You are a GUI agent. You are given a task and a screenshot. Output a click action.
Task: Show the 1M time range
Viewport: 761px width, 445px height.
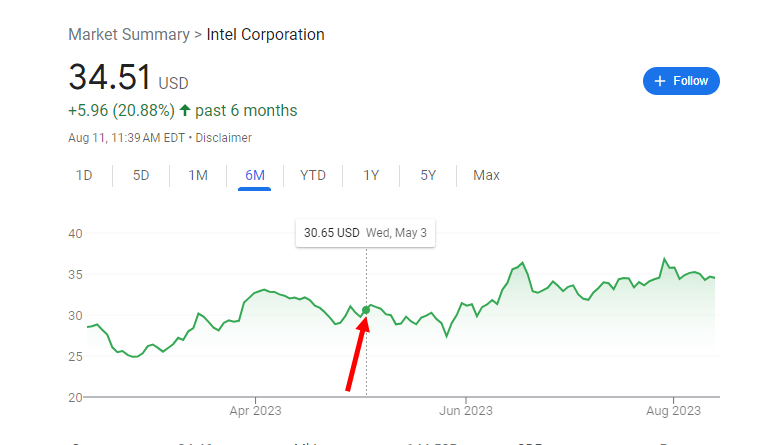click(x=198, y=175)
